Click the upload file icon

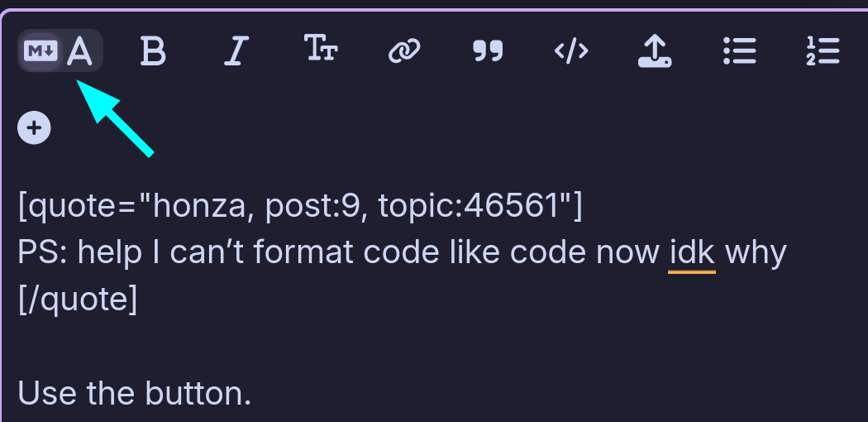tap(655, 51)
